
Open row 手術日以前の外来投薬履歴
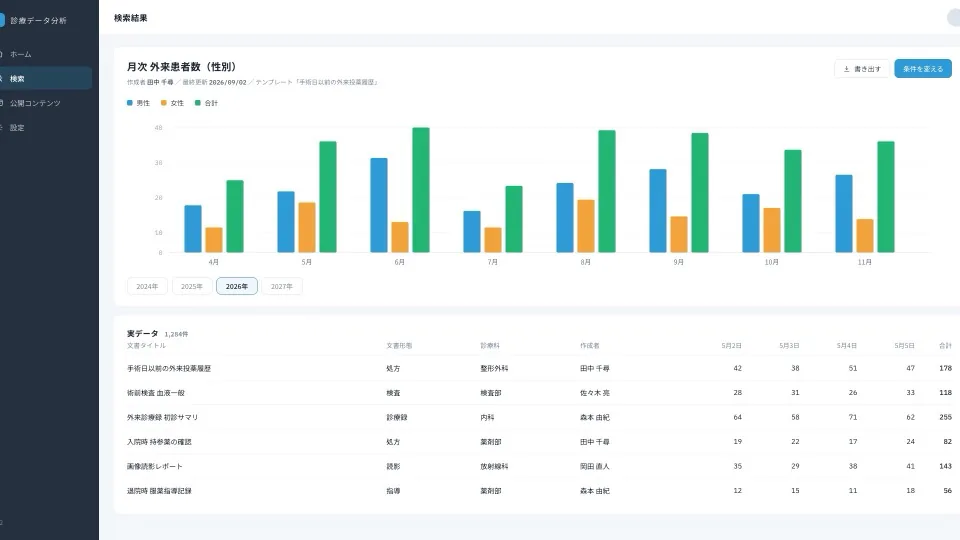539,368
